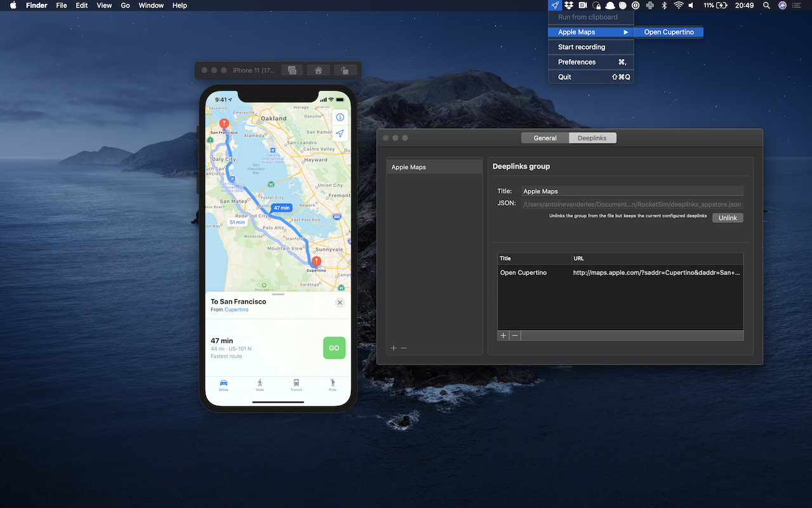
Task: Click the Title column header
Action: coord(534,258)
